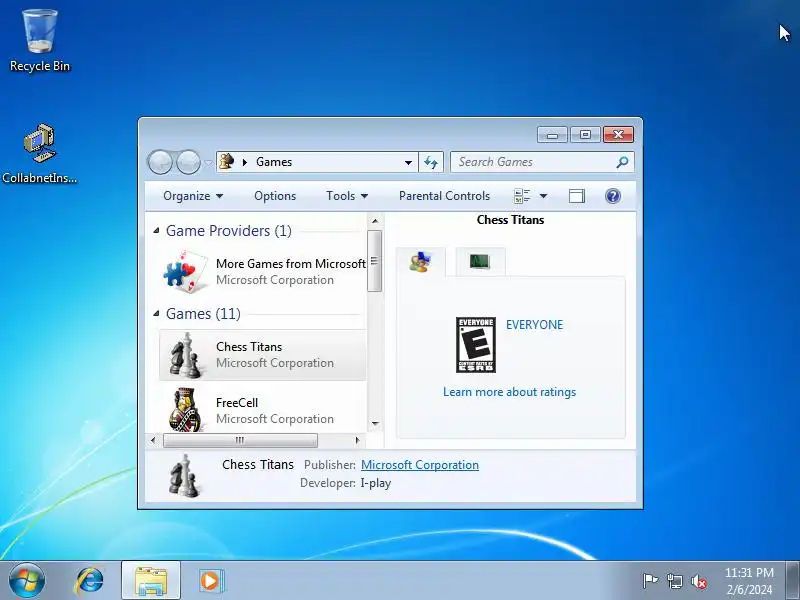Click the vertical scrollbar thumb

click(374, 261)
